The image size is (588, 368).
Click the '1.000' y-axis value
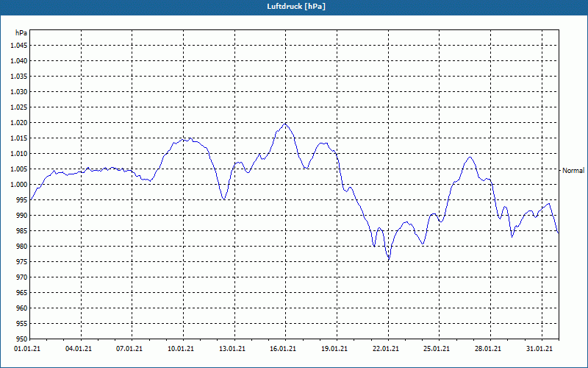(19, 185)
